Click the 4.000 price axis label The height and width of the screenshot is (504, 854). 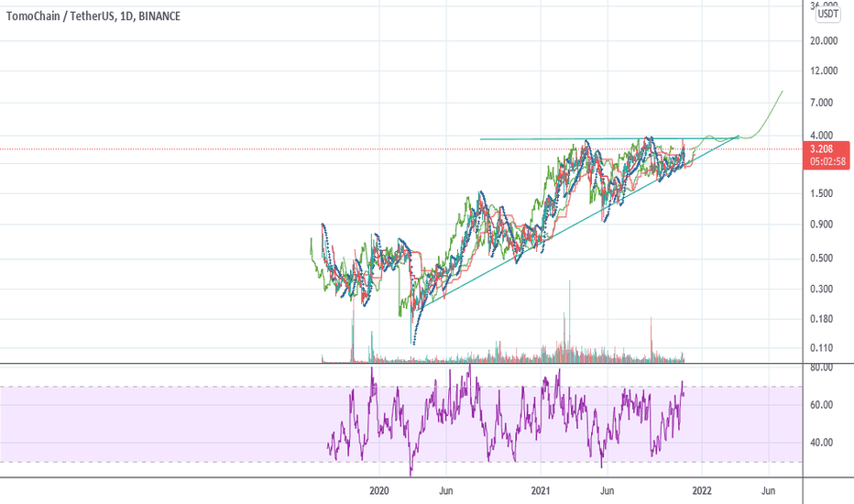(822, 135)
